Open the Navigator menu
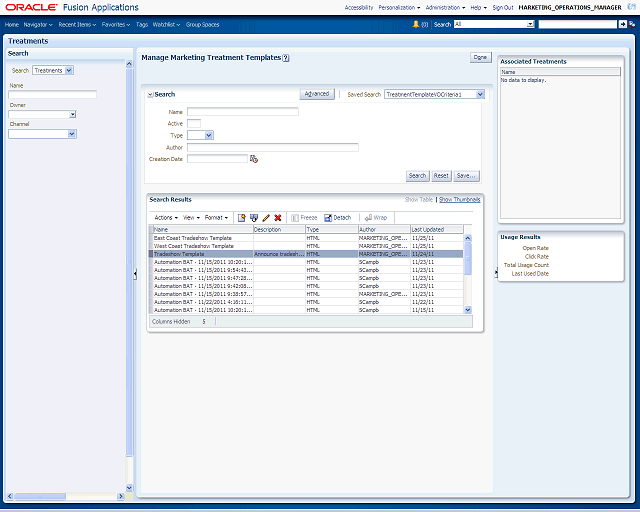The height and width of the screenshot is (512, 640). click(38, 24)
